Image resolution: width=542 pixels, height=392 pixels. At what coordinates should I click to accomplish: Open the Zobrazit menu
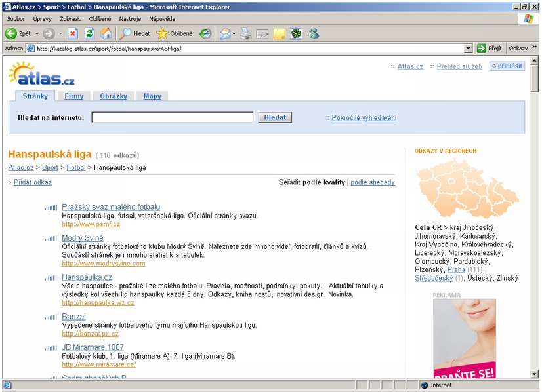(x=70, y=18)
